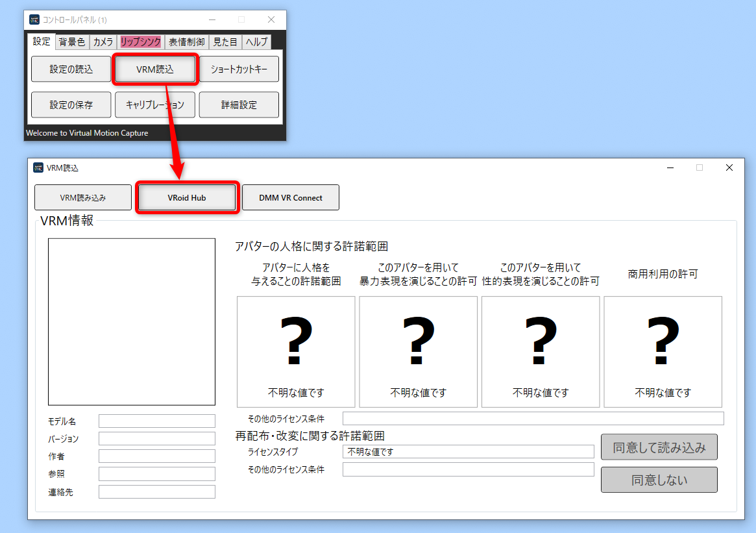Minimize the VRM読込 window
The image size is (756, 533).
pos(670,167)
